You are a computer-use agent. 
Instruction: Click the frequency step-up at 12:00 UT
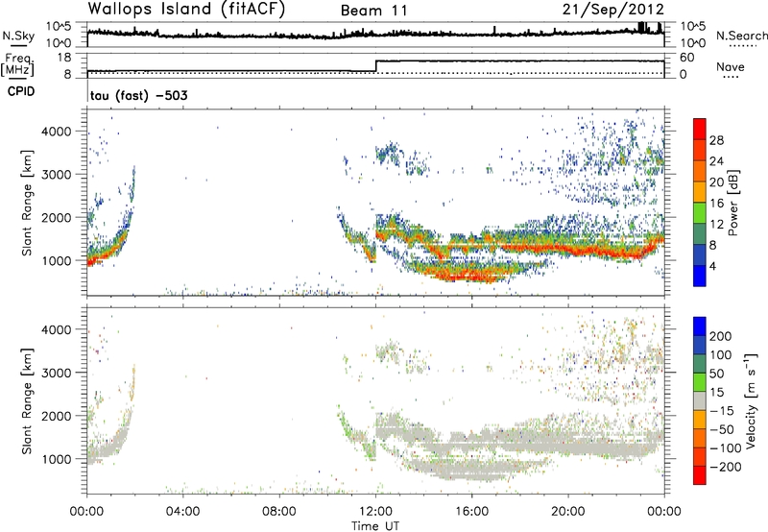click(375, 66)
